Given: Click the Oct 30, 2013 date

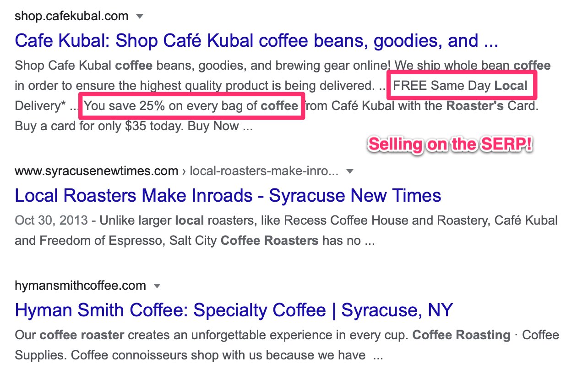Looking at the screenshot, I should click(x=51, y=221).
